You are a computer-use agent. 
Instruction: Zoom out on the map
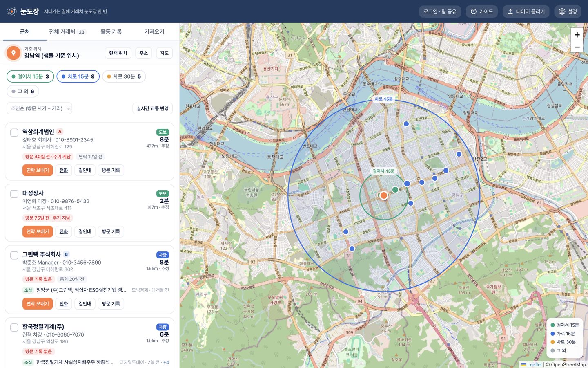click(577, 47)
